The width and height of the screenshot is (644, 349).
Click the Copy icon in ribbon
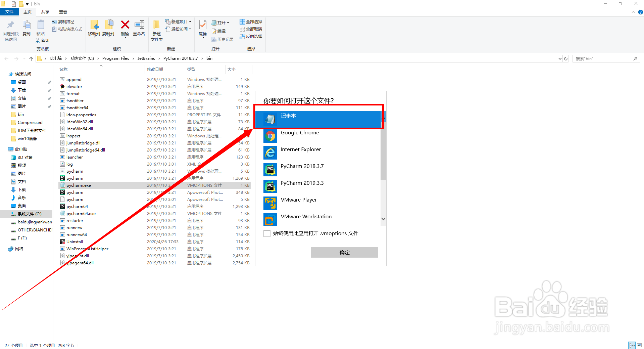tap(27, 25)
